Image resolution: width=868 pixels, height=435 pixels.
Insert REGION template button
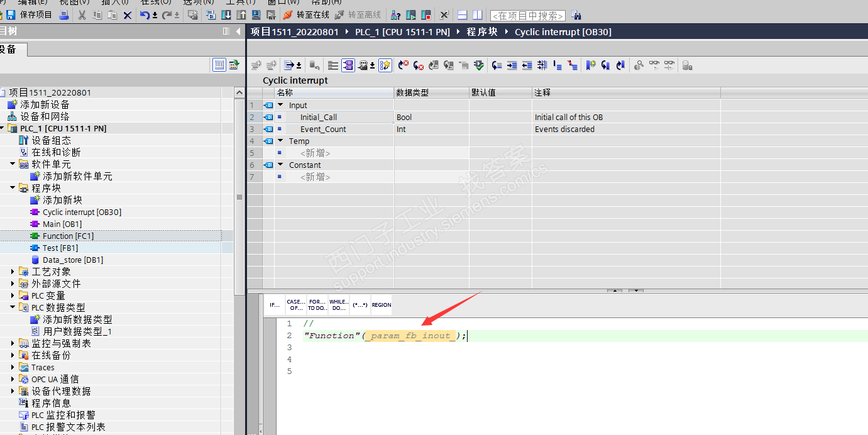tap(382, 305)
